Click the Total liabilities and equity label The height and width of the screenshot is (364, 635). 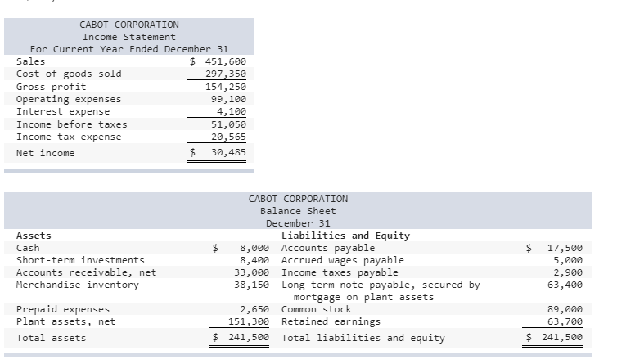click(x=363, y=338)
